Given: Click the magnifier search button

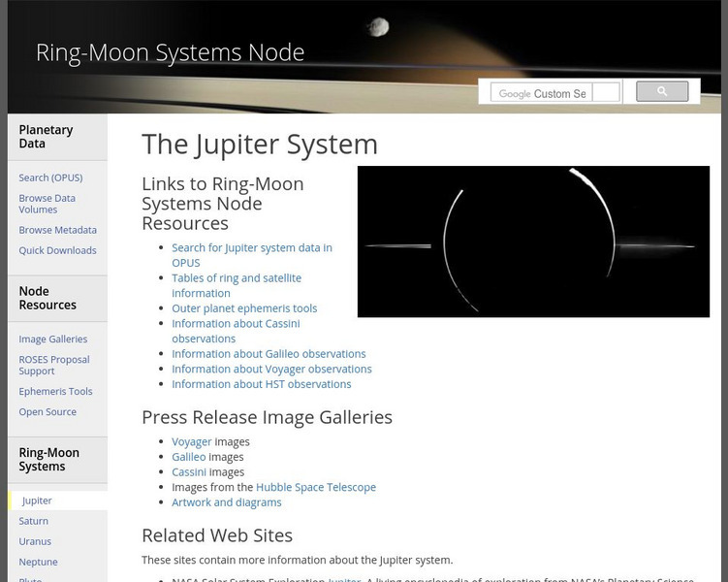Looking at the screenshot, I should pyautogui.click(x=662, y=91).
